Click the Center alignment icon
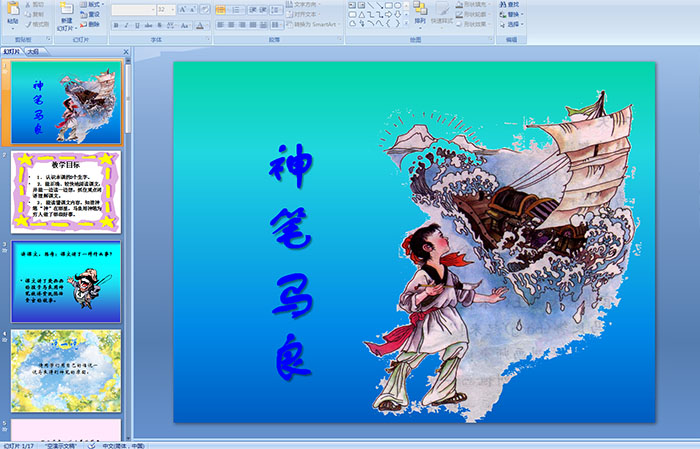The width and height of the screenshot is (700, 449). 231,25
